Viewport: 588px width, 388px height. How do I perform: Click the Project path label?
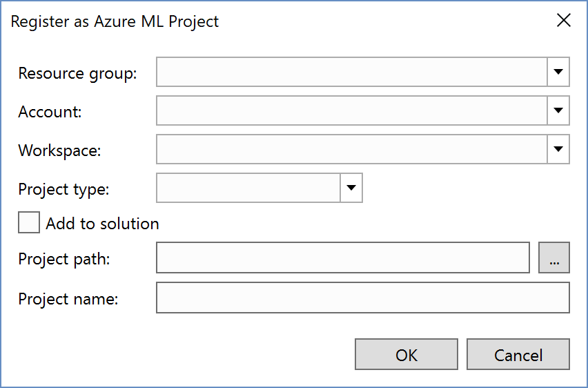coord(64,259)
